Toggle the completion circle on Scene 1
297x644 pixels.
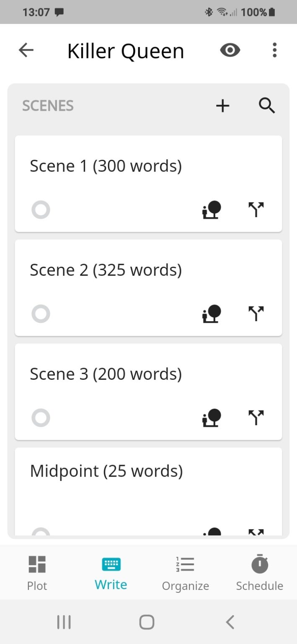click(40, 210)
